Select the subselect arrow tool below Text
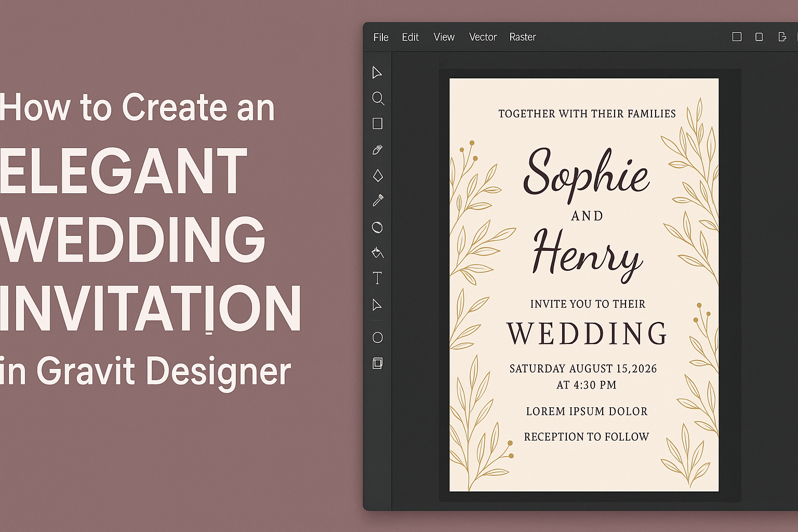Viewport: 798px width, 532px height. click(377, 305)
